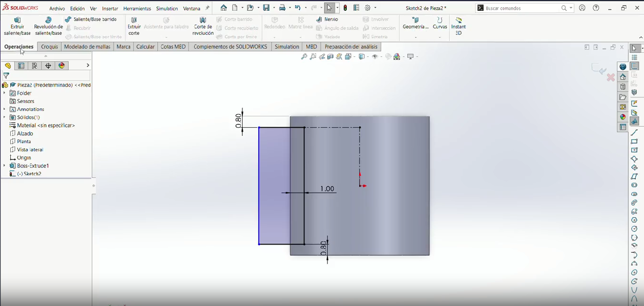
Task: Select the Line sketch tool in right toolbar
Action: click(x=634, y=133)
